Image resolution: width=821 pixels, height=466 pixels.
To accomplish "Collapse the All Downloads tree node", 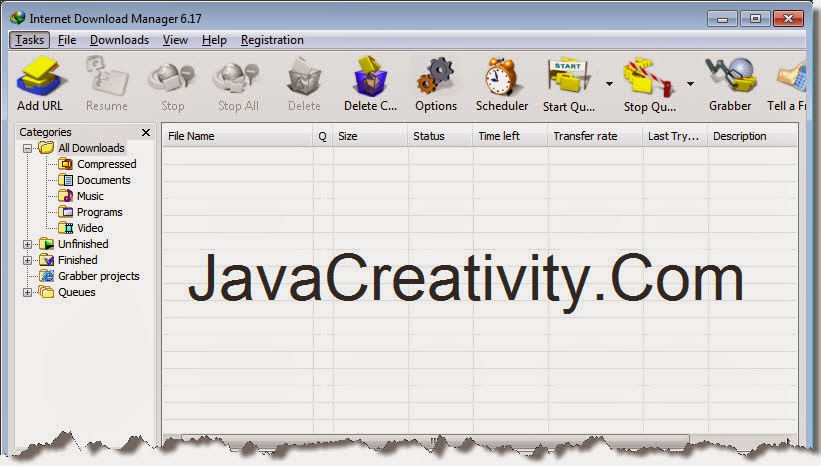I will (x=27, y=148).
